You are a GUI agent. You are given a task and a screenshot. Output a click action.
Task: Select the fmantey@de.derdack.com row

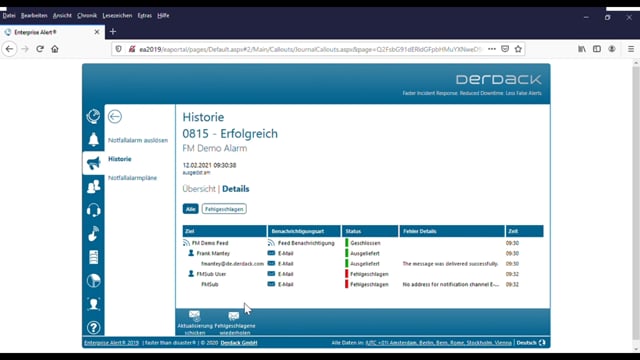(x=363, y=264)
